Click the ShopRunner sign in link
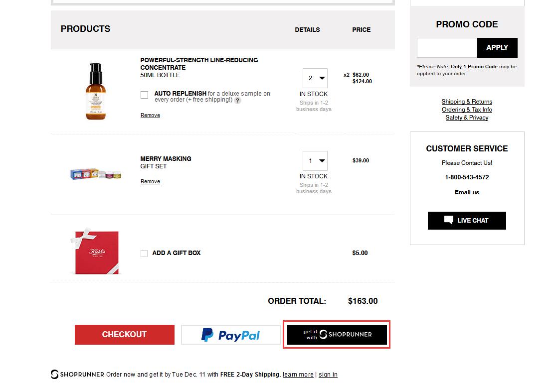This screenshot has width=558, height=392. click(x=328, y=375)
